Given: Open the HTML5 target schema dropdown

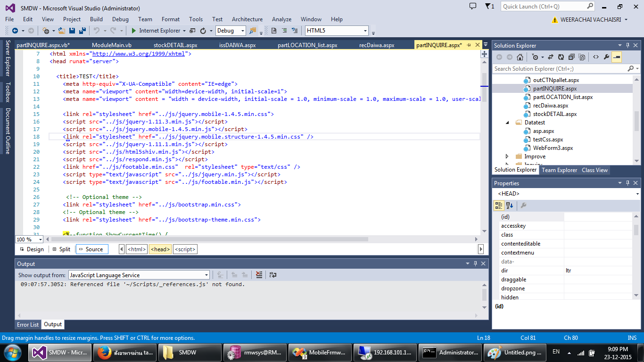Looking at the screenshot, I should tap(365, 31).
